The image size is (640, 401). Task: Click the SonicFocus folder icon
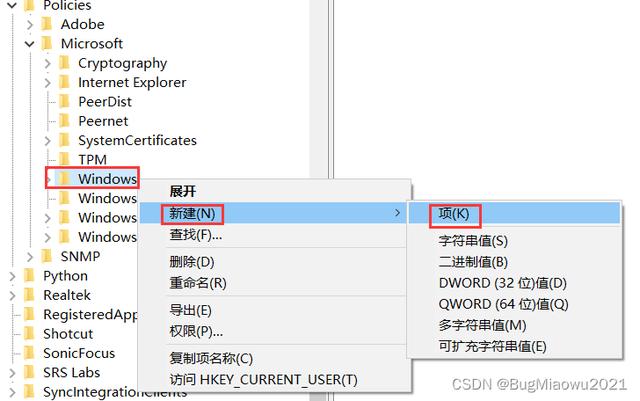[x=29, y=353]
